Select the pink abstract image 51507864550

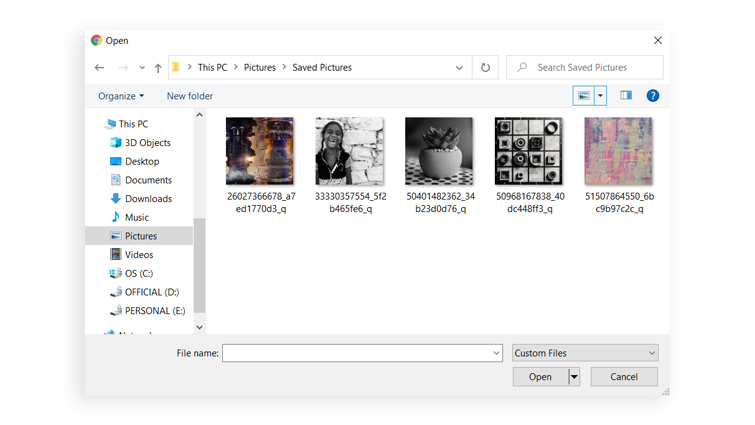[x=618, y=151]
